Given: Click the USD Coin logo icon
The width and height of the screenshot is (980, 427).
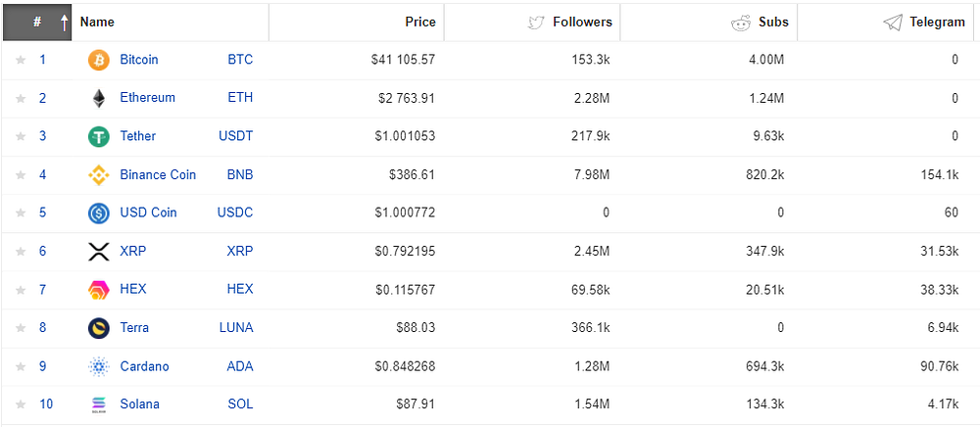Looking at the screenshot, I should coord(99,213).
